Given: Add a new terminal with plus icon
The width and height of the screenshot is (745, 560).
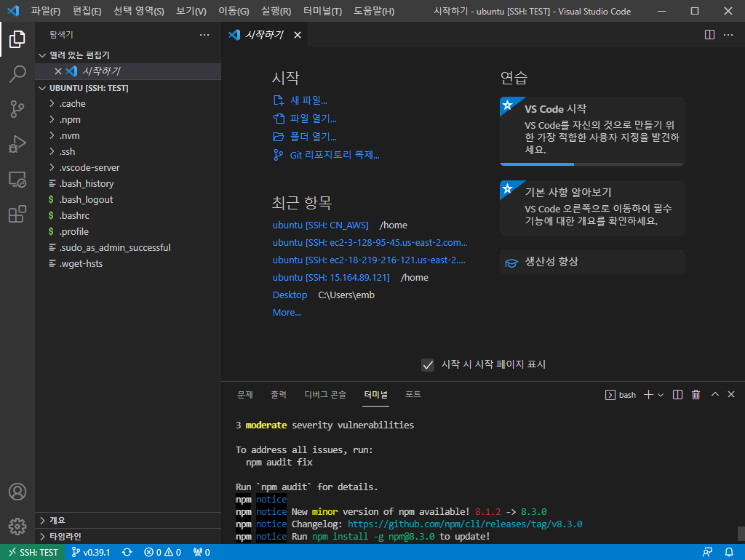Looking at the screenshot, I should [x=648, y=395].
